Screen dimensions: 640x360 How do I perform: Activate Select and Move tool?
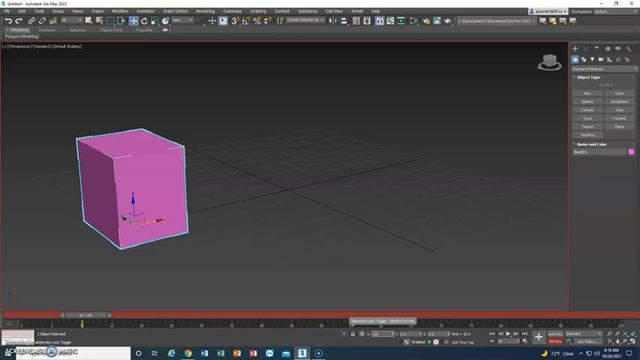(x=133, y=21)
